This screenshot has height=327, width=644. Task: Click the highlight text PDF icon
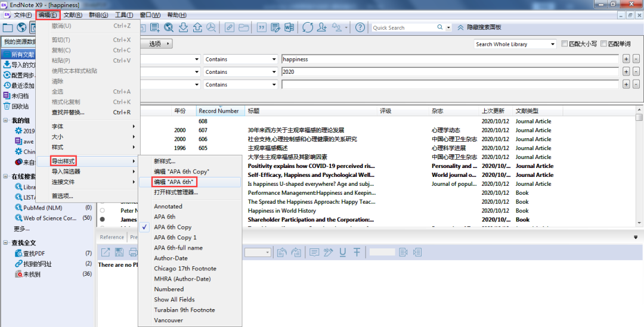point(328,253)
